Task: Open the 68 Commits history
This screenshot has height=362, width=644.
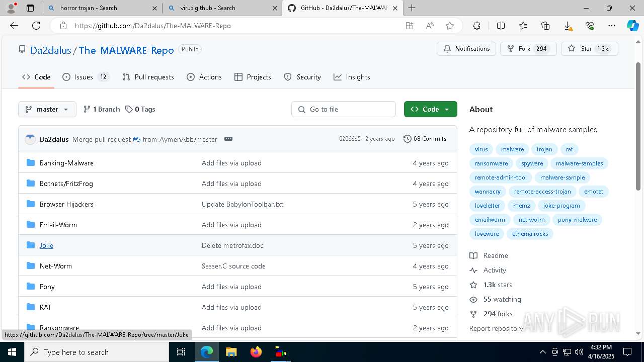Action: (x=425, y=139)
